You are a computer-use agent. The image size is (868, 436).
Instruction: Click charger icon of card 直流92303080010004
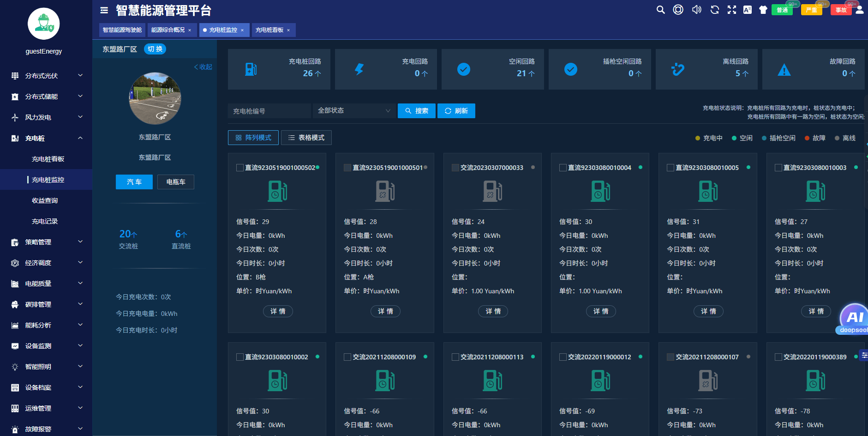(x=600, y=191)
